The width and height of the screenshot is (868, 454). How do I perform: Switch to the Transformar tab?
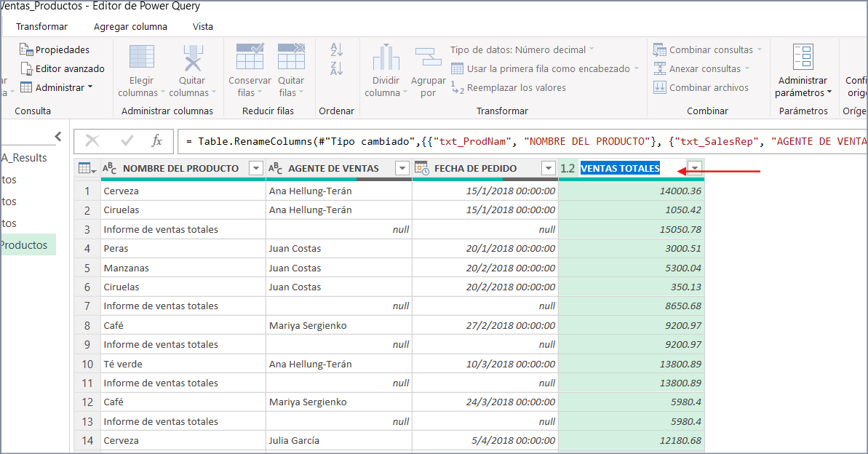pyautogui.click(x=41, y=27)
